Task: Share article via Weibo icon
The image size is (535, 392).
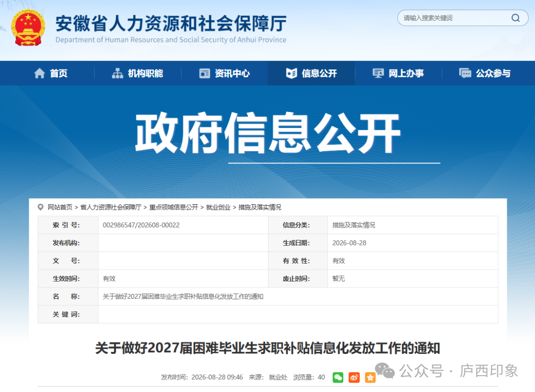Action: click(354, 377)
